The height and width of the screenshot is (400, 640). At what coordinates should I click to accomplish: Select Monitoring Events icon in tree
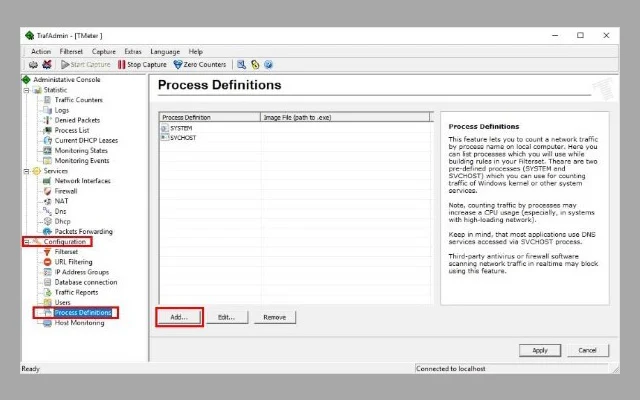click(x=47, y=161)
